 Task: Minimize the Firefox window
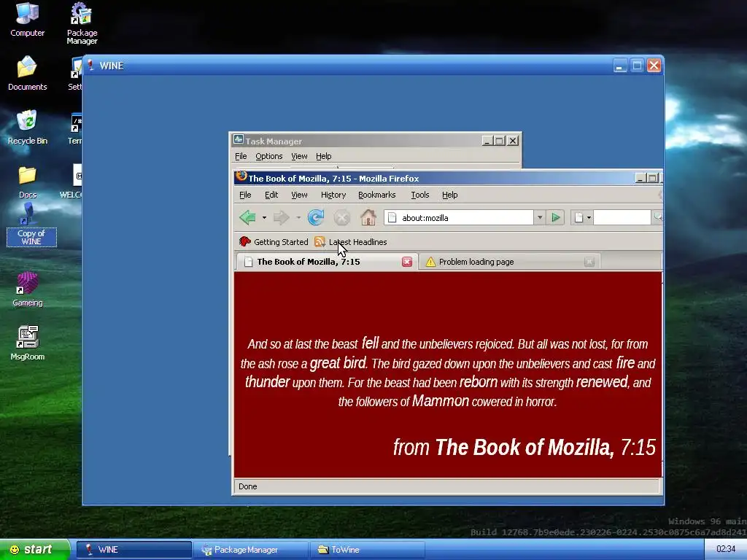[640, 178]
